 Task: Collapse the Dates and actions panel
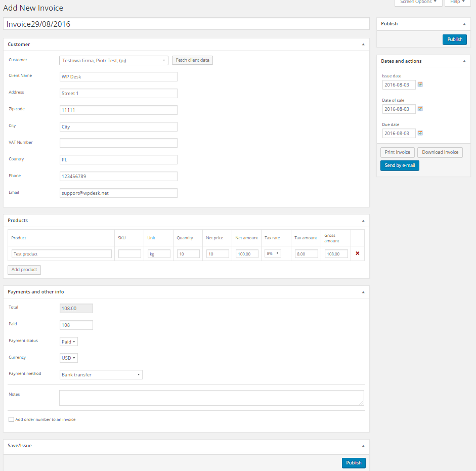(464, 61)
